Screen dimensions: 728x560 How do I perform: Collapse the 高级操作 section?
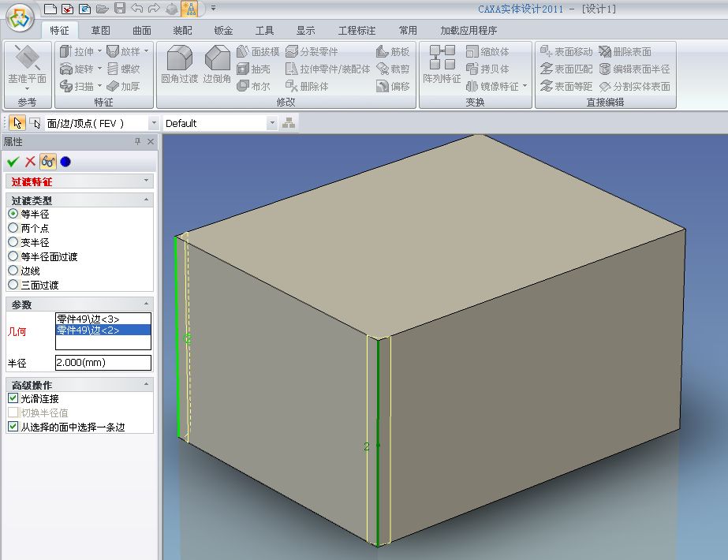(x=146, y=385)
